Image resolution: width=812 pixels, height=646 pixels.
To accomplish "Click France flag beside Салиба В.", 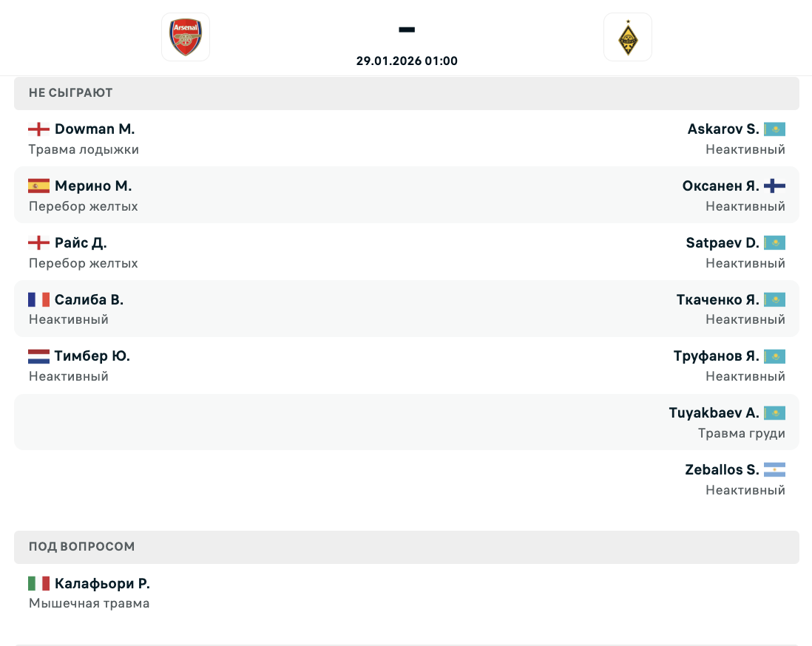I will pos(38,299).
